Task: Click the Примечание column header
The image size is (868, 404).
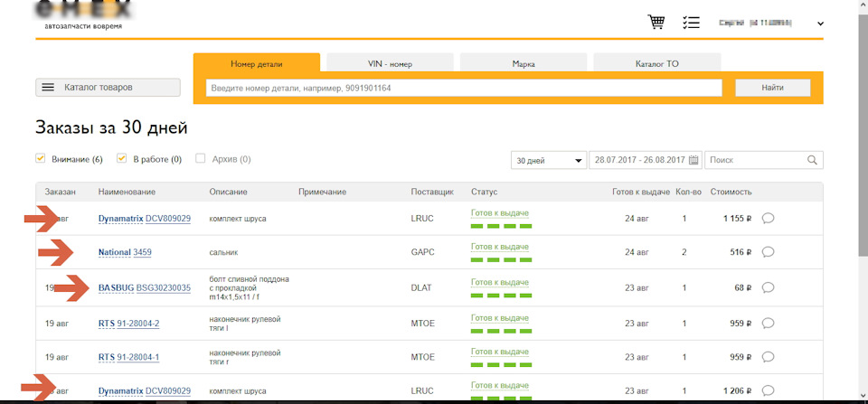Action: pyautogui.click(x=322, y=192)
